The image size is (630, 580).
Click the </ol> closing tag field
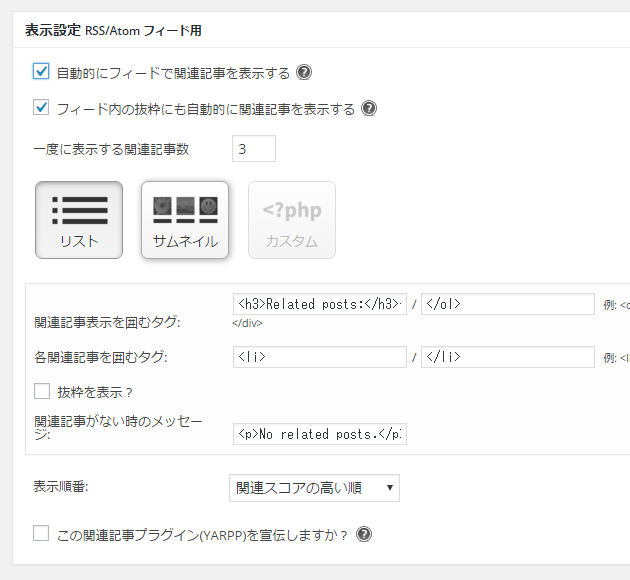coord(507,304)
